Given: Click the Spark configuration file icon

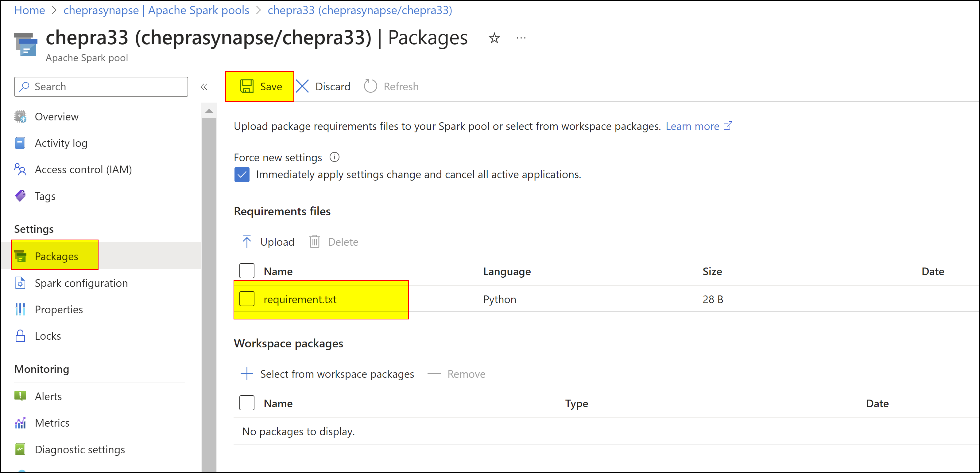Looking at the screenshot, I should pyautogui.click(x=20, y=283).
